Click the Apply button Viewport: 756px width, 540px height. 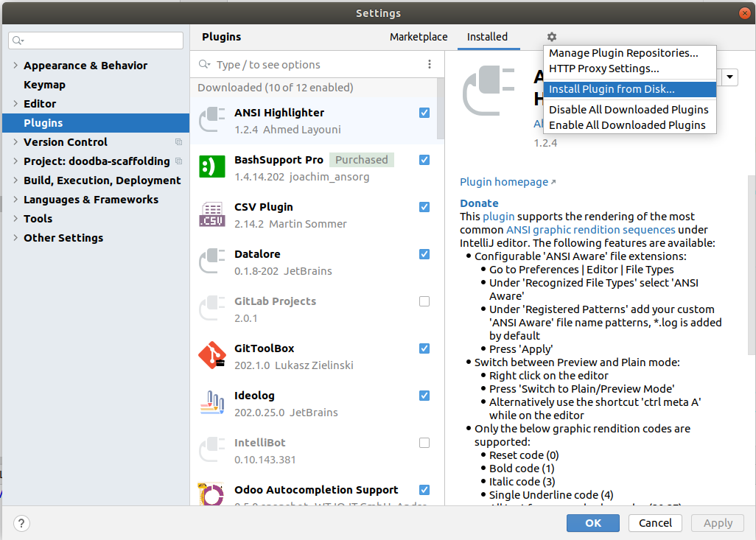tap(718, 523)
